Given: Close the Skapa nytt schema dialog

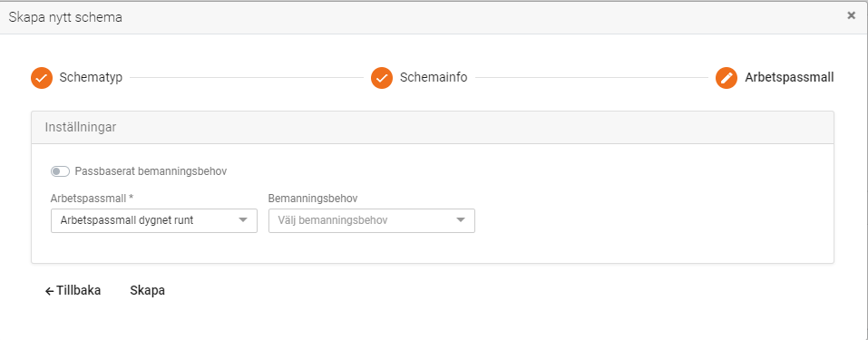Looking at the screenshot, I should pyautogui.click(x=852, y=15).
